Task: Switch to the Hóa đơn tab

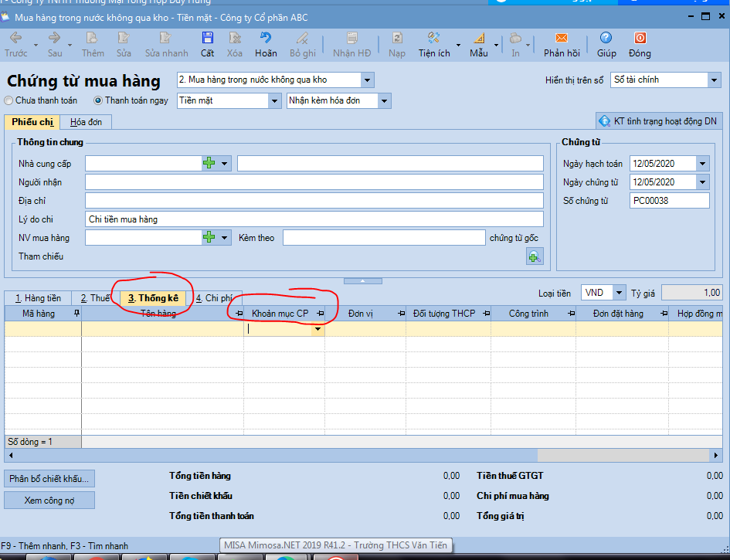Action: pos(86,122)
